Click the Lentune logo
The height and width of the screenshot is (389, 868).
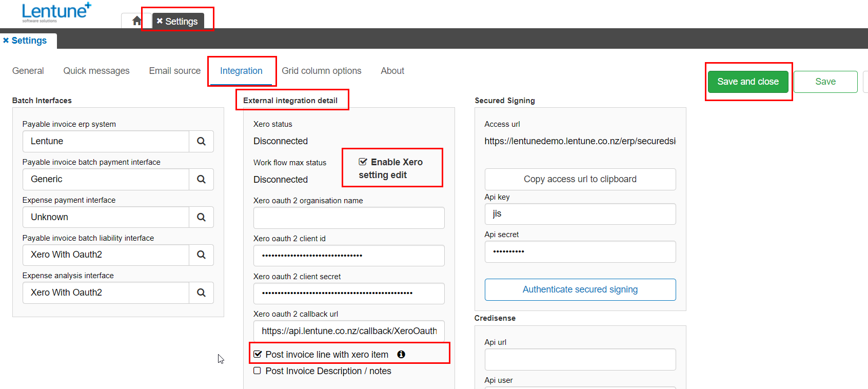56,12
